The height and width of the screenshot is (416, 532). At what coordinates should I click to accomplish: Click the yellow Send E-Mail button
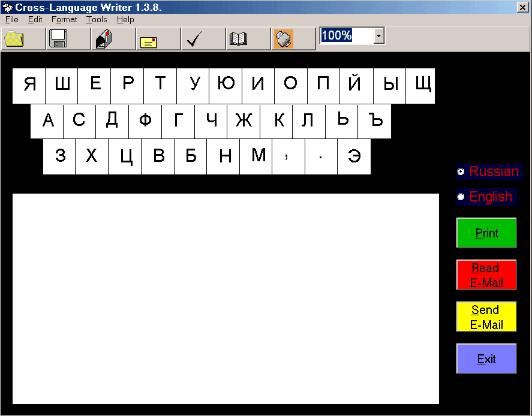[x=486, y=316]
